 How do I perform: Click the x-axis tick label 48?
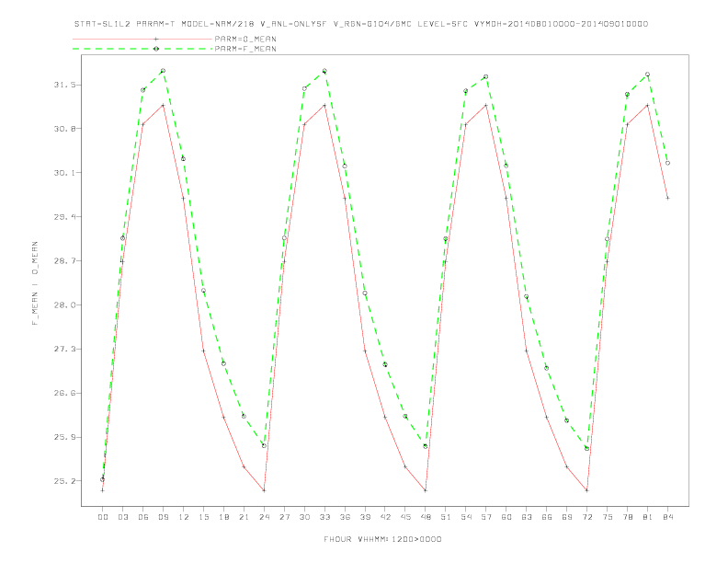click(x=426, y=517)
